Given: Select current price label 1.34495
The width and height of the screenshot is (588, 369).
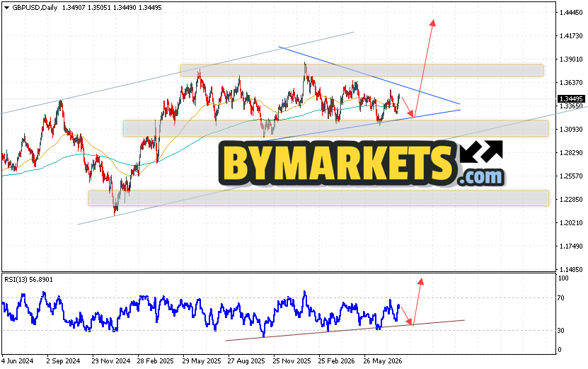Looking at the screenshot, I should point(571,98).
